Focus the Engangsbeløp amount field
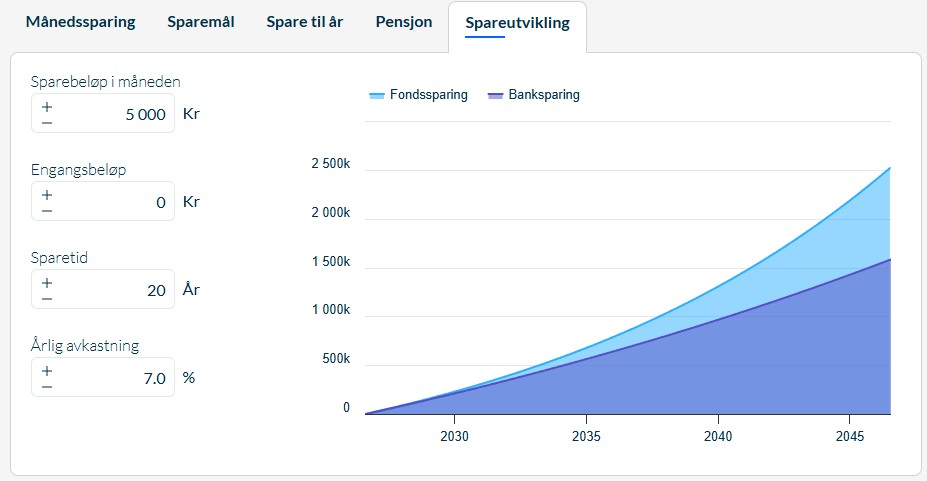 point(103,201)
